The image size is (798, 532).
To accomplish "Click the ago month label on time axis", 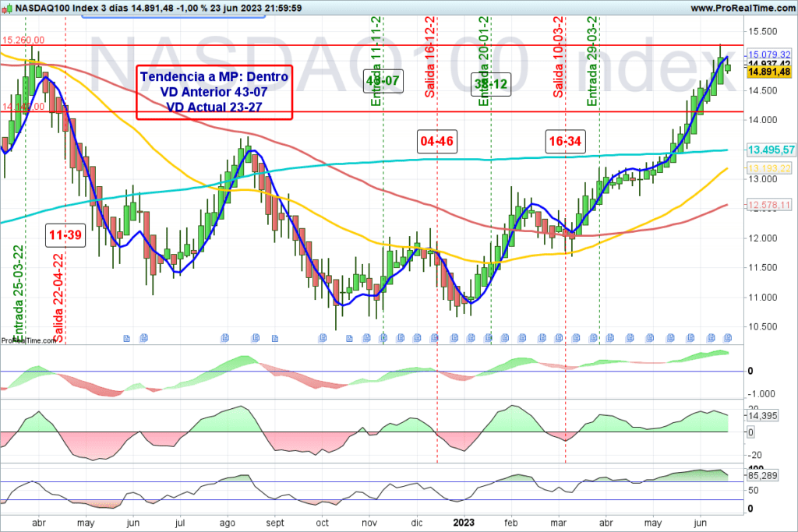I will (227, 523).
